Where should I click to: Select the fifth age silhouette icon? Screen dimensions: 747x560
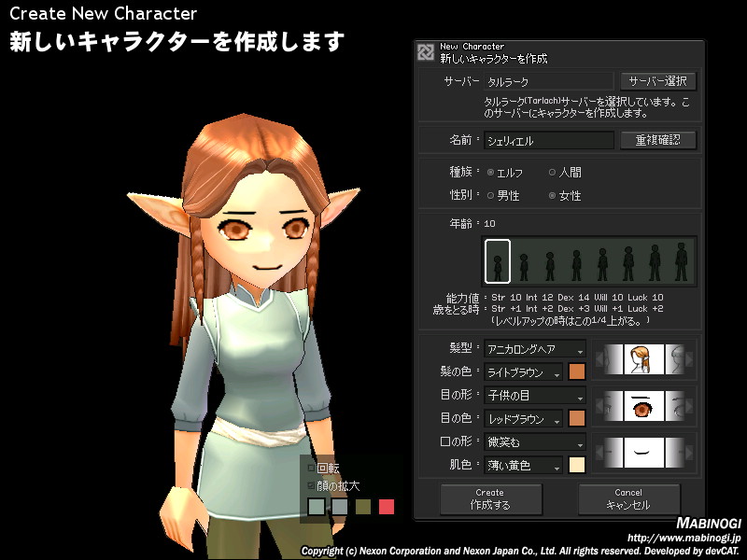point(602,264)
